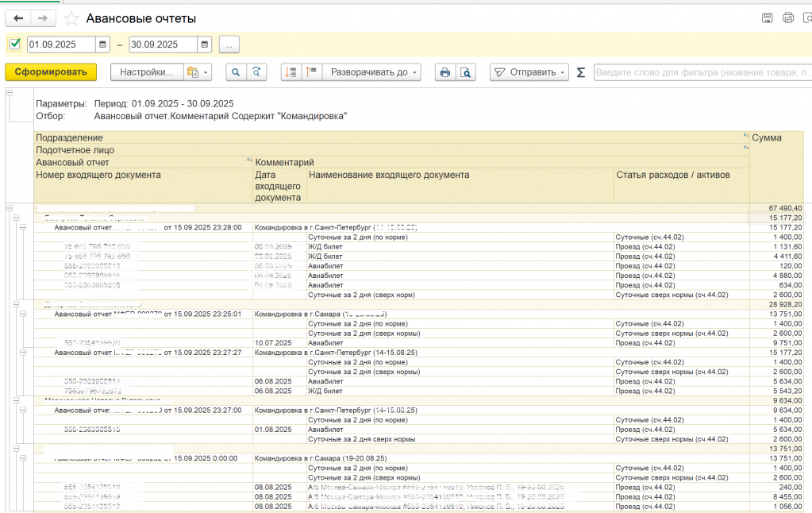Open the Разворачивать до dropdown
The image size is (812, 513).
click(x=373, y=72)
